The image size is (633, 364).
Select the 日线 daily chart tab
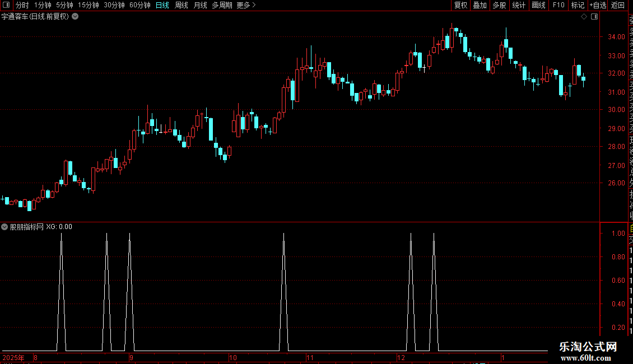click(162, 5)
